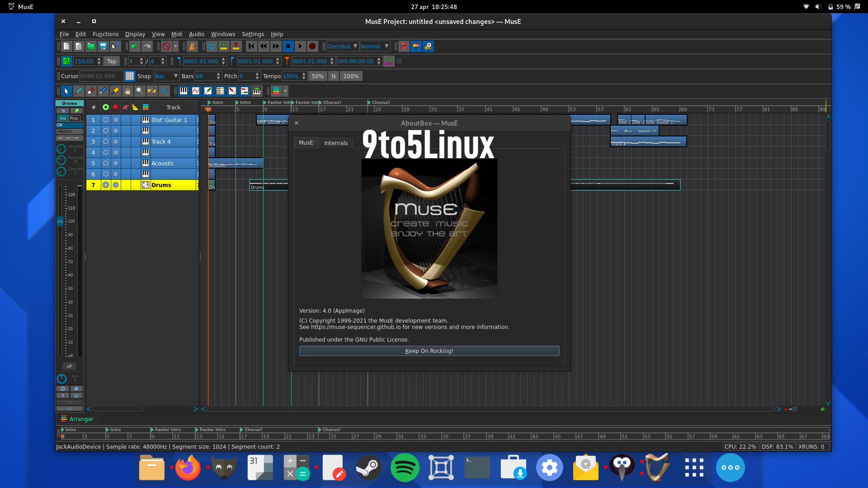Open the piano-roll editor icon
Image resolution: width=868 pixels, height=488 pixels.
pos(184,91)
